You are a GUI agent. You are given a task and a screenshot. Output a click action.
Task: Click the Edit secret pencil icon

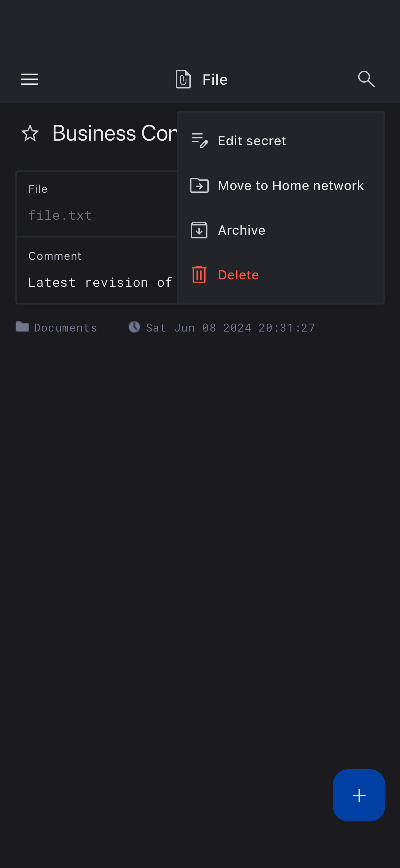(x=199, y=141)
